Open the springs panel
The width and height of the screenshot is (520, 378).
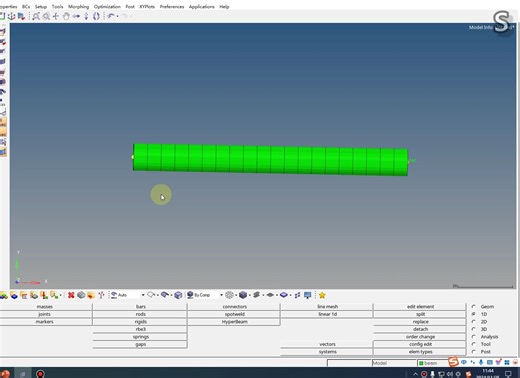pos(141,337)
